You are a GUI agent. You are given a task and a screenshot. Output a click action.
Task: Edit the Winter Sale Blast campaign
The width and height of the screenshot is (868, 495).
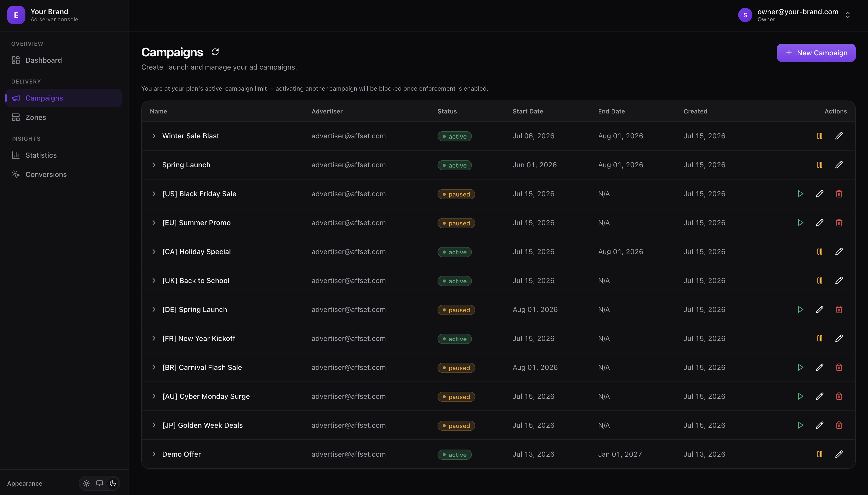click(839, 136)
